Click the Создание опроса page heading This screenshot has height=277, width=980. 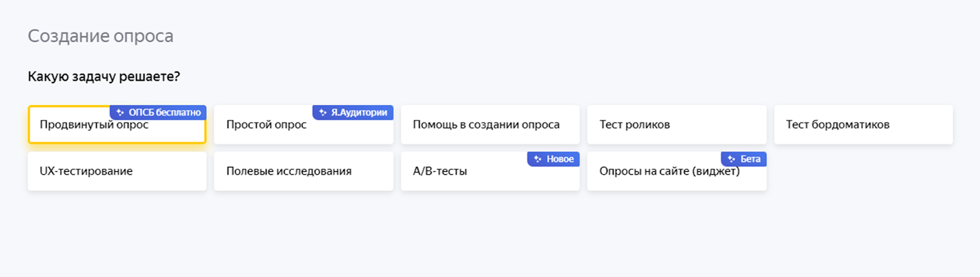pyautogui.click(x=100, y=36)
